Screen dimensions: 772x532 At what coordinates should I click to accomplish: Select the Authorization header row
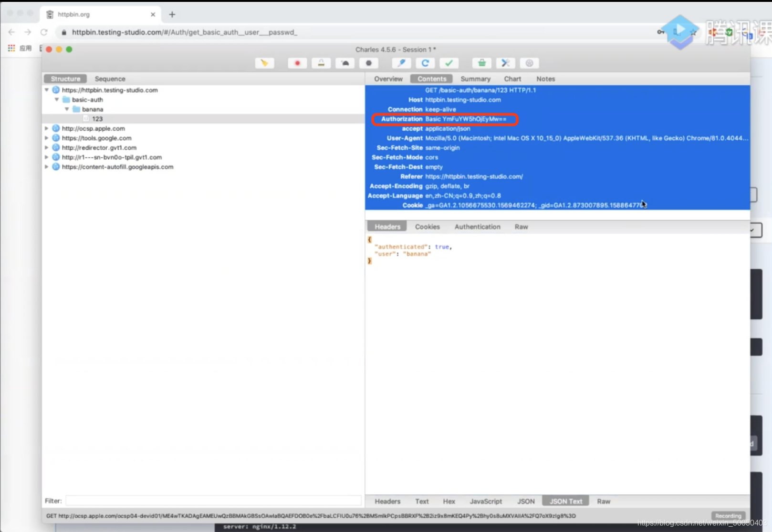(x=557, y=119)
